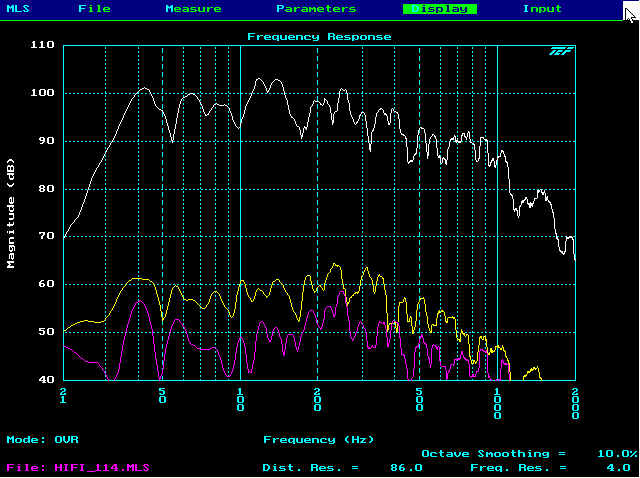Click the Mode: OVR status text
Image resolution: width=640 pixels, height=478 pixels.
pos(42,440)
